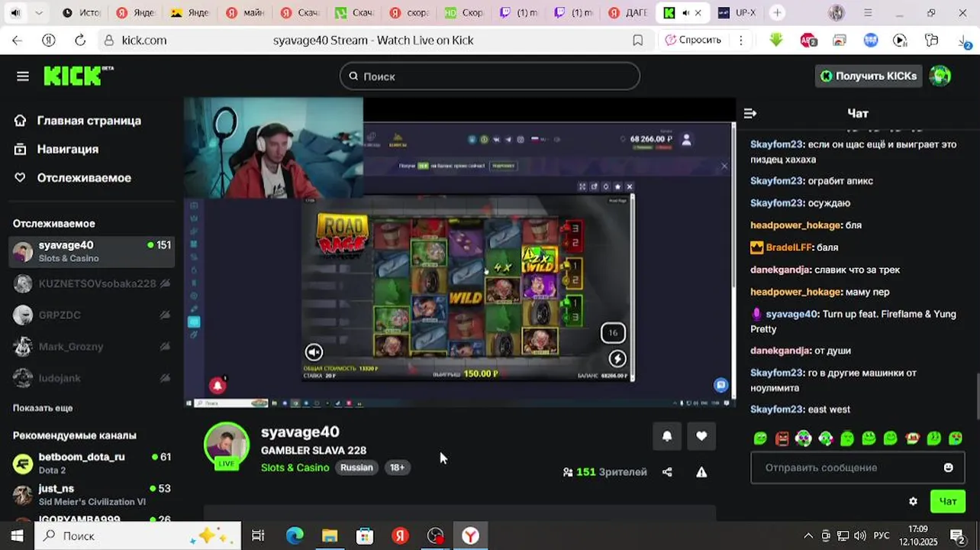Report the stream using warning icon

point(701,472)
